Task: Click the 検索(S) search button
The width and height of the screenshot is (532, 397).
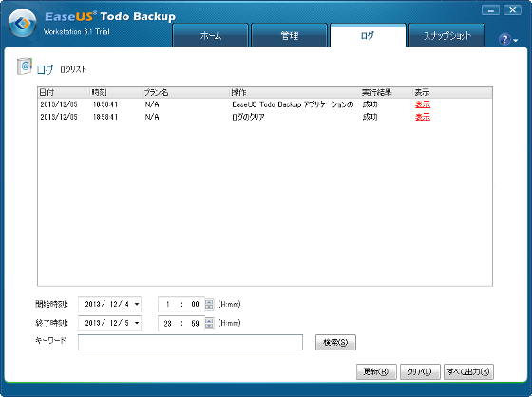Action: pyautogui.click(x=335, y=342)
